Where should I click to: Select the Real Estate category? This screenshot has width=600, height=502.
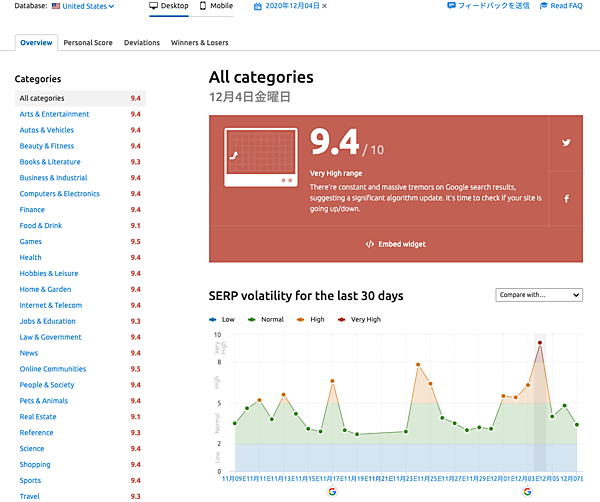click(38, 417)
